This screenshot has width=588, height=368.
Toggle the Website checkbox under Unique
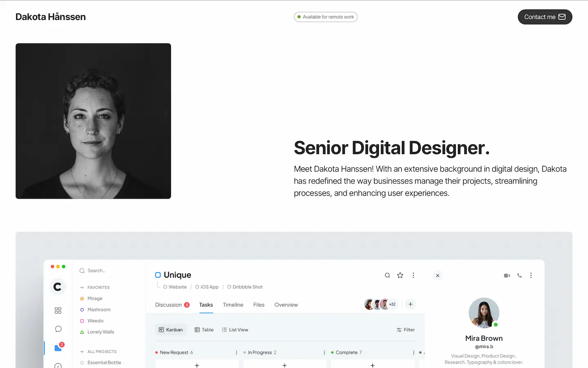(x=165, y=287)
